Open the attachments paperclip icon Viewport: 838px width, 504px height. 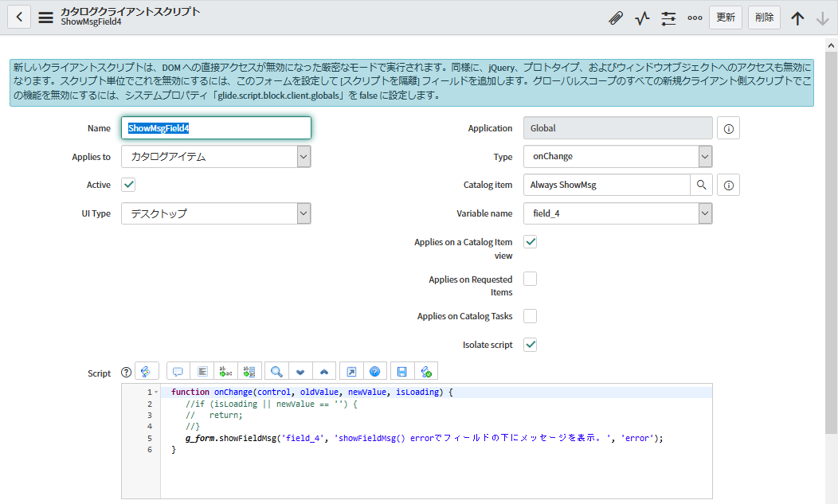pos(616,18)
